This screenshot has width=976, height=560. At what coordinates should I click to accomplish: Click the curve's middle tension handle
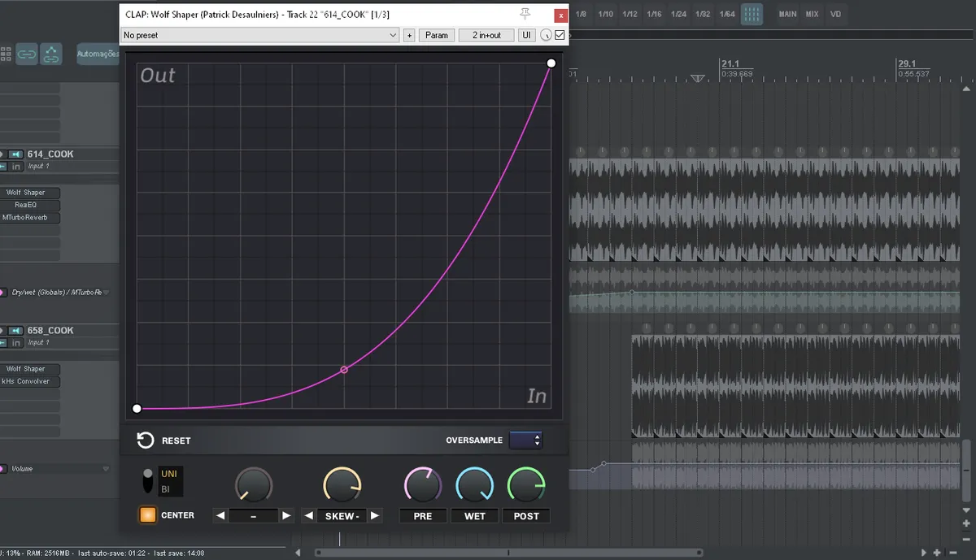click(x=344, y=370)
